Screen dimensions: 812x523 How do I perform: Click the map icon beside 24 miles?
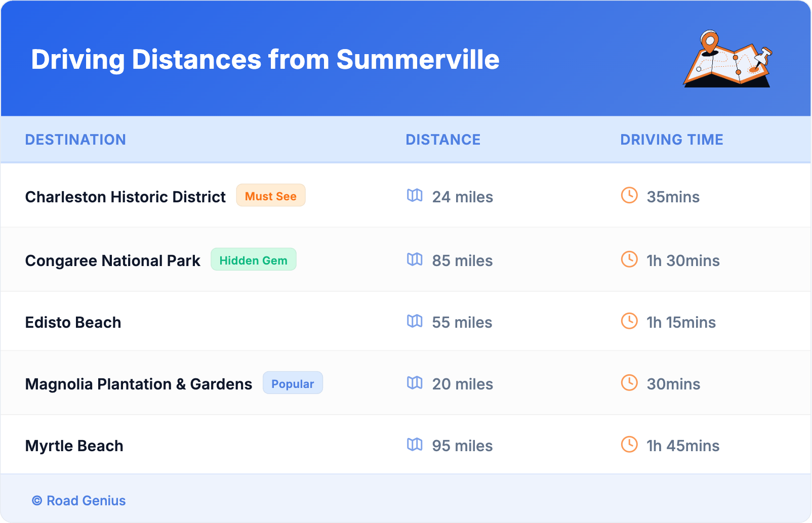[415, 196]
